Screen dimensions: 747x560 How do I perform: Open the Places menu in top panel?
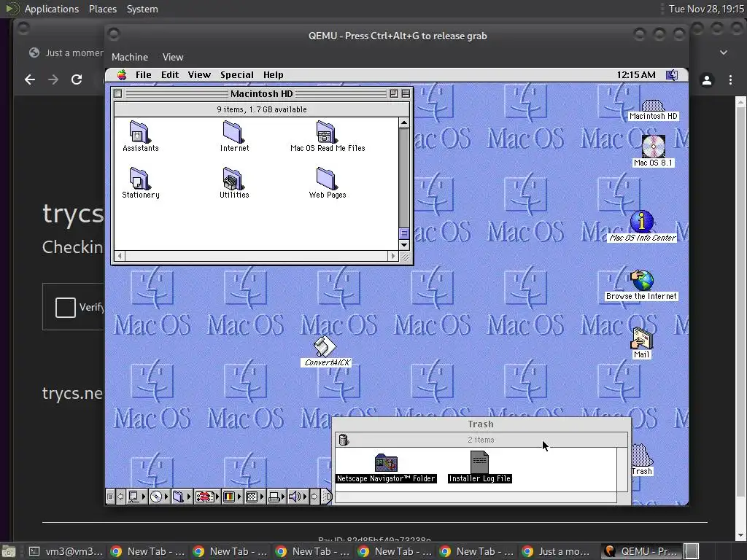102,9
